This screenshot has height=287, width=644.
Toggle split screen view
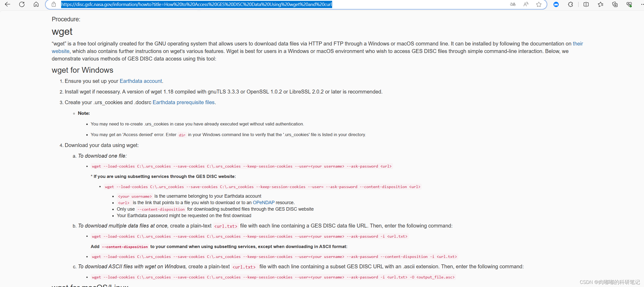tap(586, 4)
